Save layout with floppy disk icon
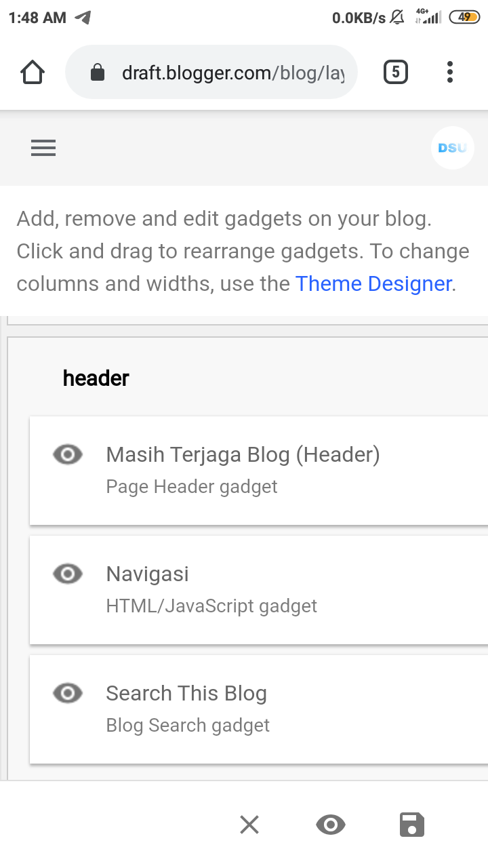Viewport: 488px width, 868px height. (x=411, y=825)
